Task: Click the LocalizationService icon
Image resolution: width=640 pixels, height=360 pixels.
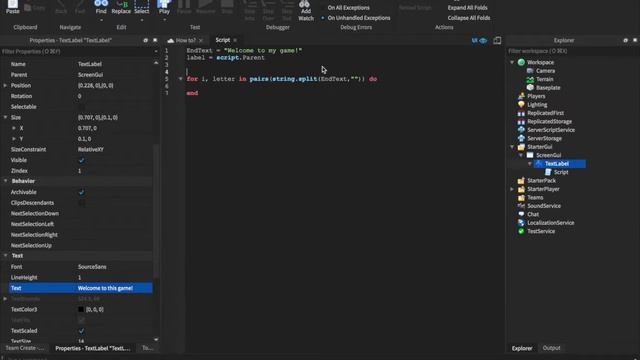Action: (x=521, y=223)
